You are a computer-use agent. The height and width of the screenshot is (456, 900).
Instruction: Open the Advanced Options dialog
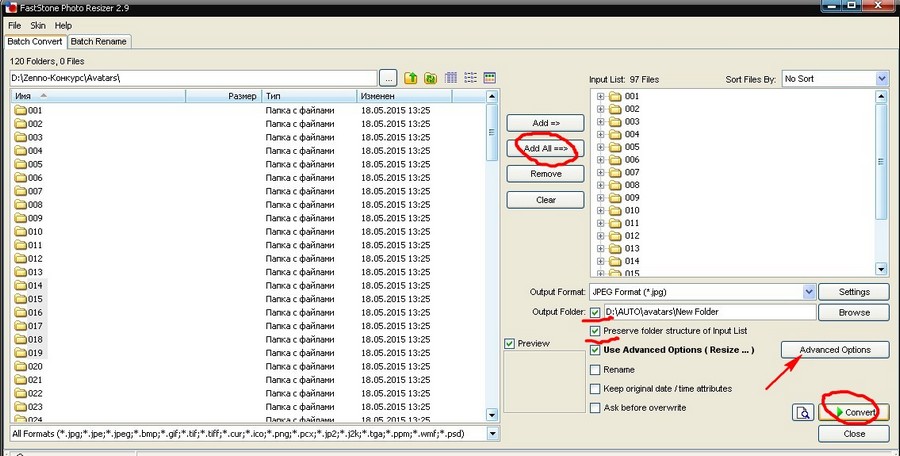835,350
